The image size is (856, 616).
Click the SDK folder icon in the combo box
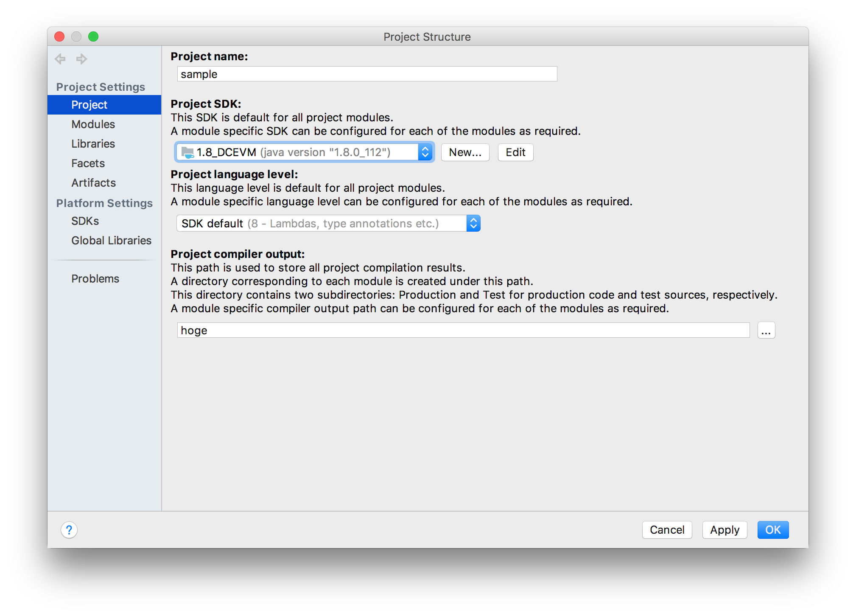[187, 152]
